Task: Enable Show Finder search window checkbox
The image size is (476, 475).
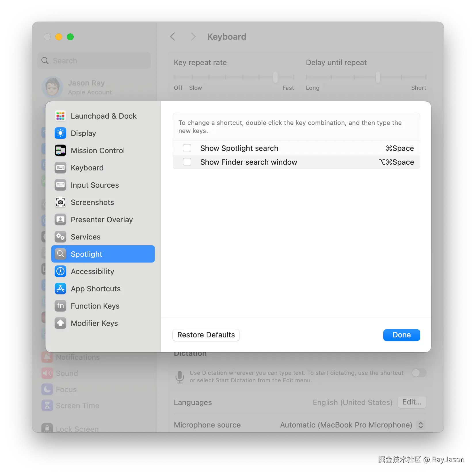Action: click(187, 162)
